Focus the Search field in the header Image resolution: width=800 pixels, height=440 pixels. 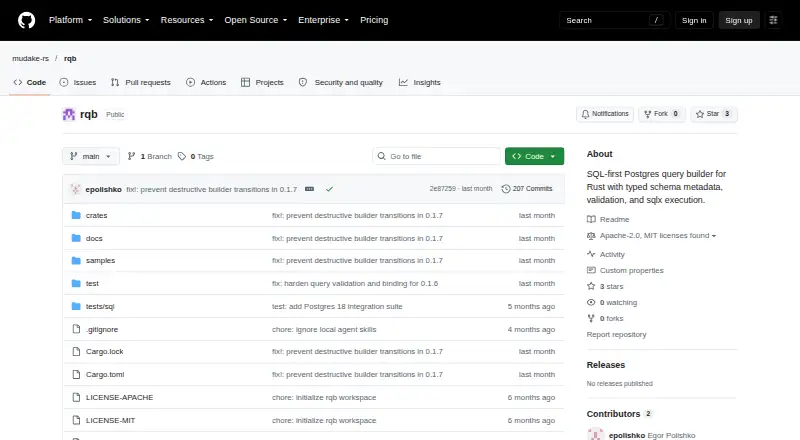[x=614, y=20]
